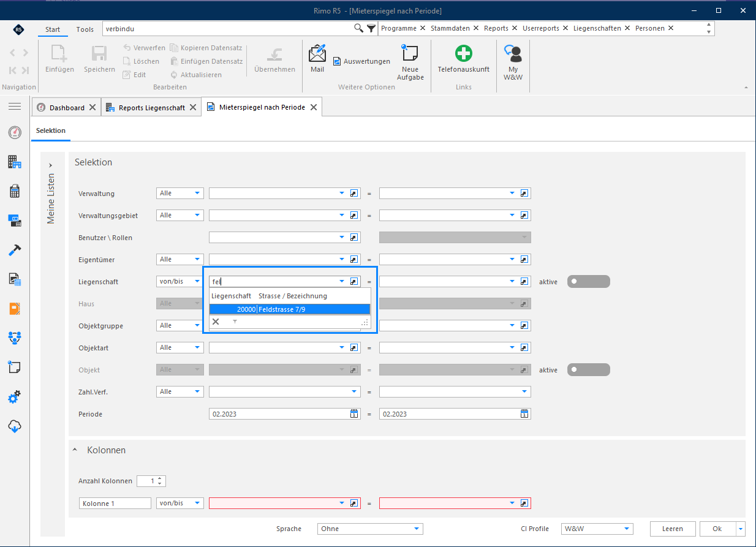The height and width of the screenshot is (547, 756).
Task: Open Verwaltungsgebiet Alle mode dropdown
Action: [x=180, y=216]
